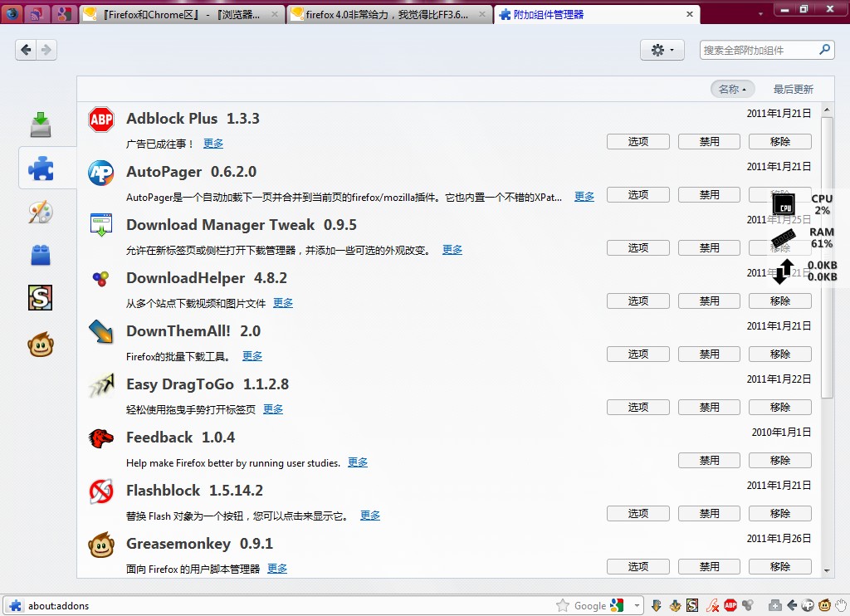Open Greasemonkey 选项 button
The width and height of the screenshot is (850, 616).
pyautogui.click(x=638, y=567)
